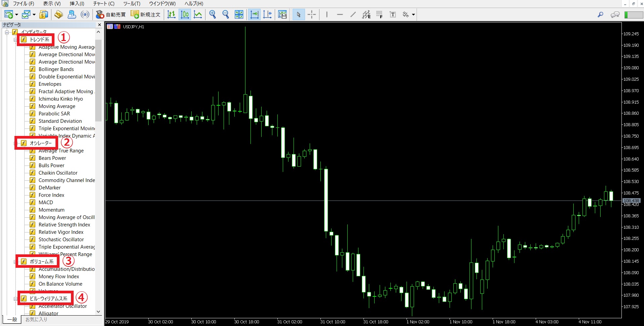Image resolution: width=644 pixels, height=326 pixels.
Task: Select the オシレーター folder
Action: [41, 143]
